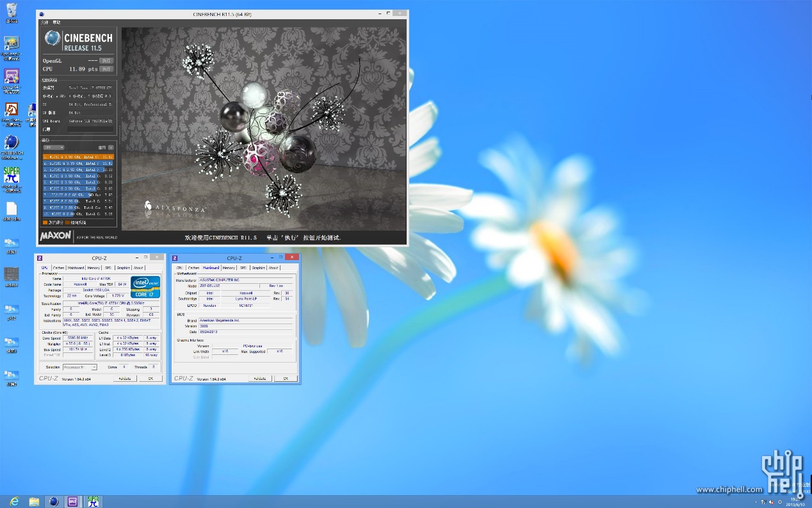The height and width of the screenshot is (508, 812).
Task: Click OK in the CPU-Z processor window
Action: coord(150,379)
